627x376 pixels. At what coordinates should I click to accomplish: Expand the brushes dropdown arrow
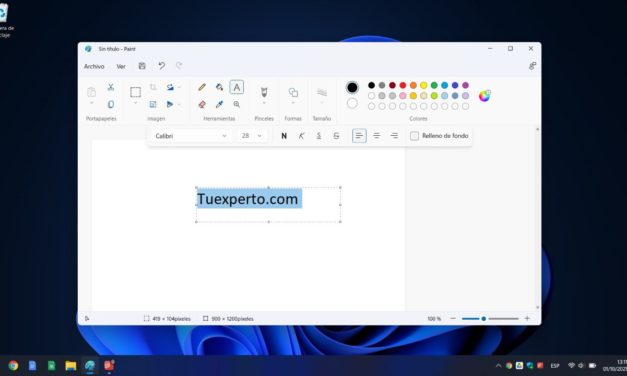coord(264,103)
